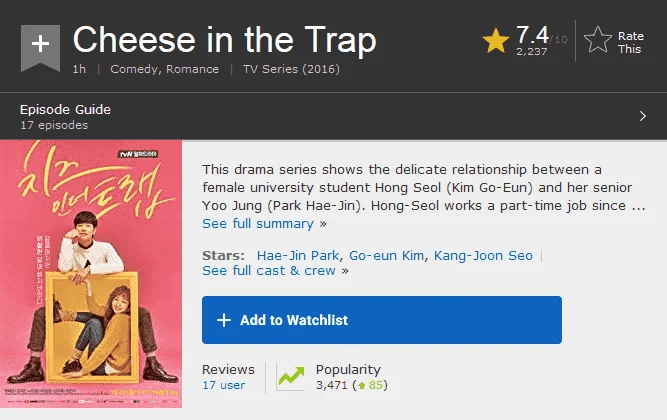Click the Add to Watchlist button
The height and width of the screenshot is (420, 667).
tap(382, 320)
